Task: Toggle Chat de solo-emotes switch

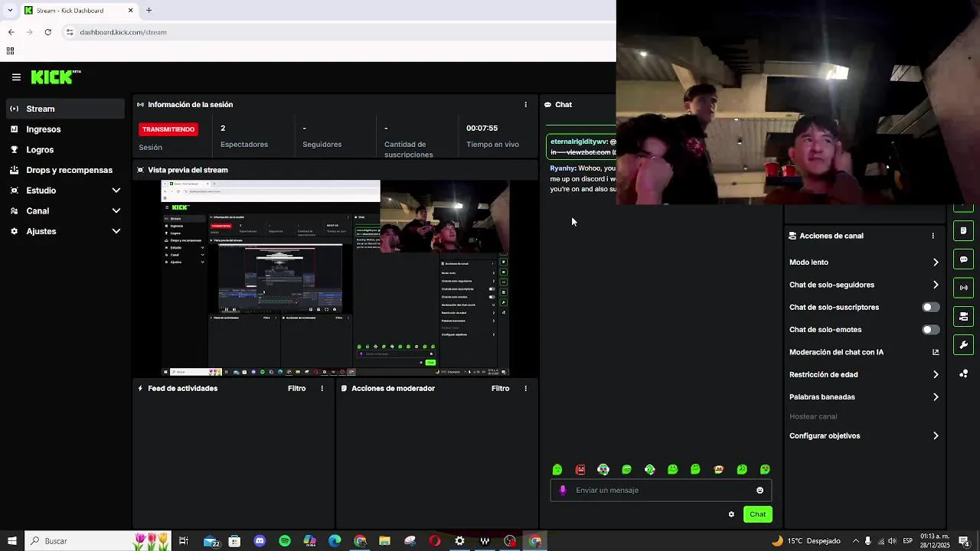Action: (930, 330)
